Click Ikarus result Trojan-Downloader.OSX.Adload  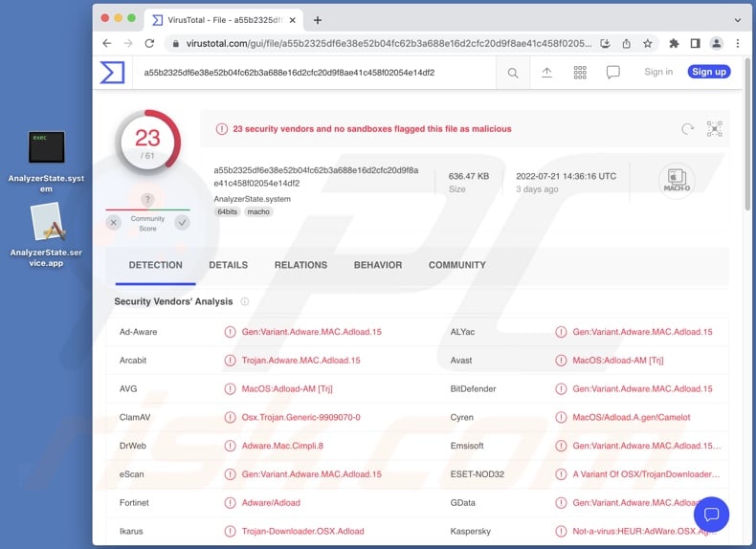(302, 531)
